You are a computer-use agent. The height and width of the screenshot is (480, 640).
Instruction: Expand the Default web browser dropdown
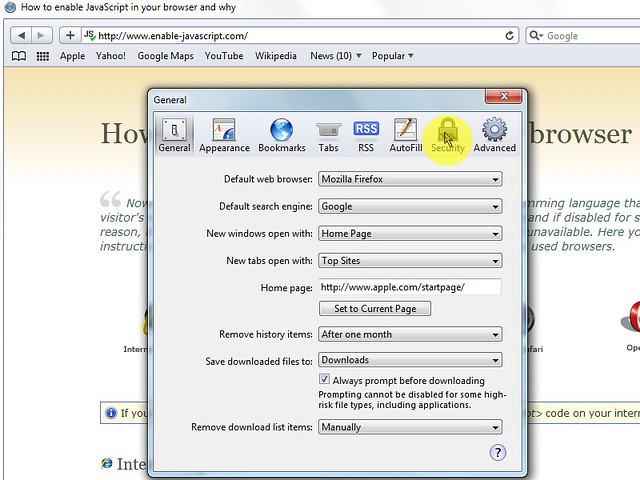410,179
